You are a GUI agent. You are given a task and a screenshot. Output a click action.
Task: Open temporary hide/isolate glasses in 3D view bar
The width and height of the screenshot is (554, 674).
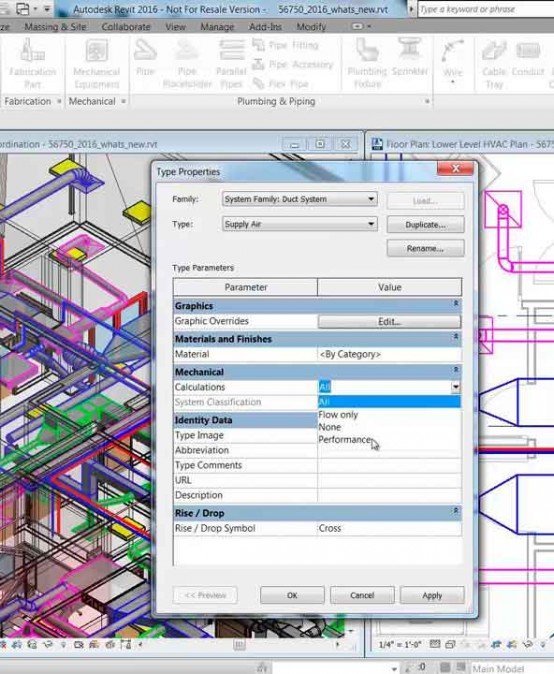48,644
